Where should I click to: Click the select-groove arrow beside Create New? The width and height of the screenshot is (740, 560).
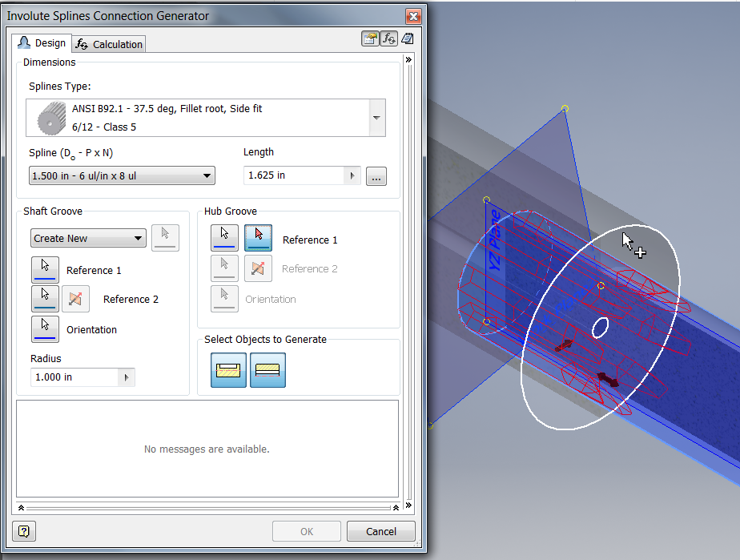coord(165,237)
